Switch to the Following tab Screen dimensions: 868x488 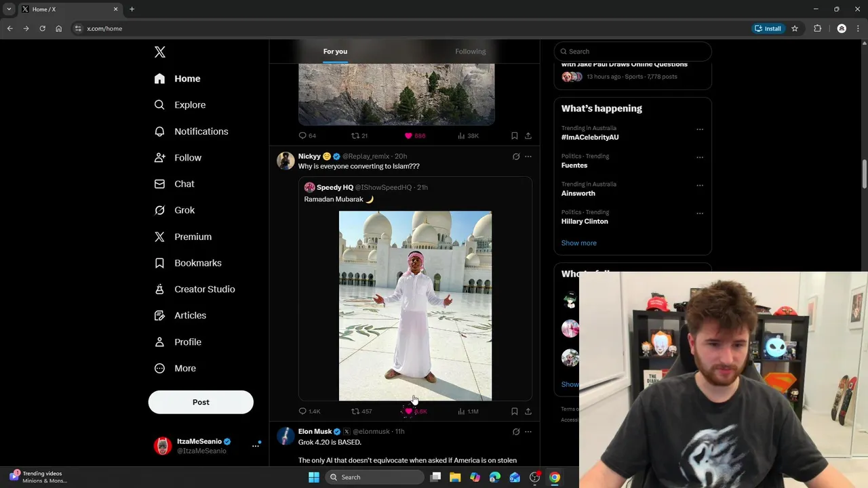(471, 52)
